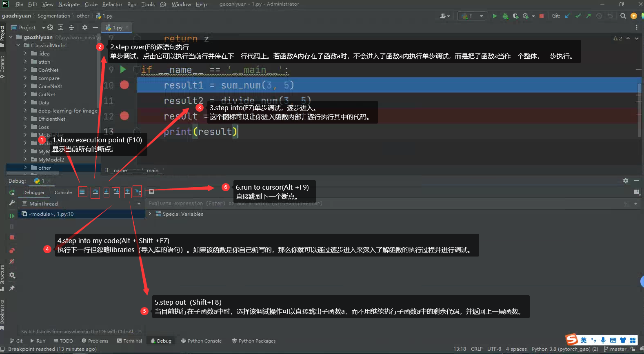The height and width of the screenshot is (354, 644).
Task: Open the Terminal tool window
Action: 129,341
